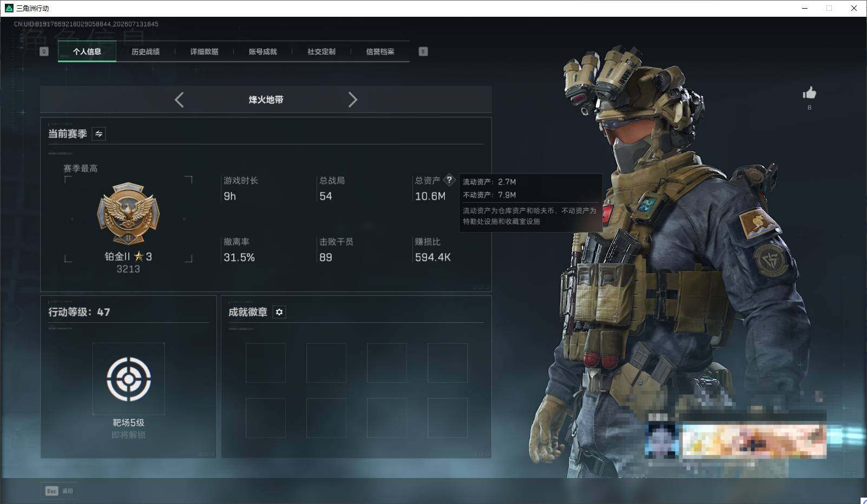Click the 击败干员 value 89
Image resolution: width=867 pixels, height=504 pixels.
(x=326, y=257)
